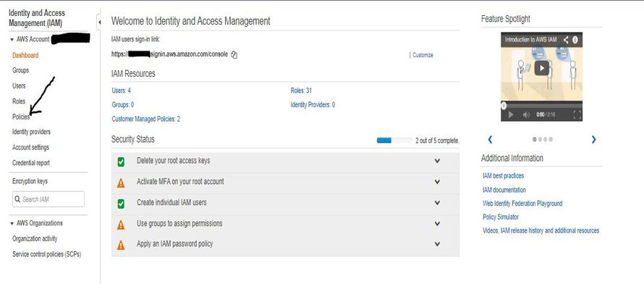Open Roles in the sidebar
This screenshot has width=644, height=284.
19,101
